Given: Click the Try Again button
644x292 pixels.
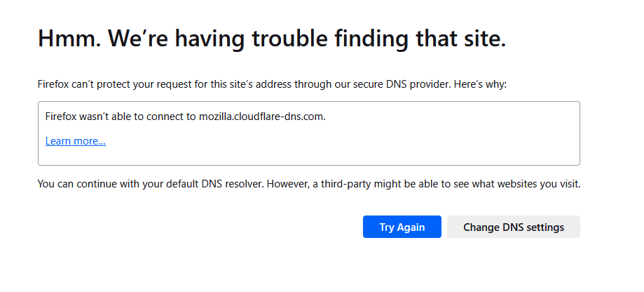Looking at the screenshot, I should click(x=402, y=227).
